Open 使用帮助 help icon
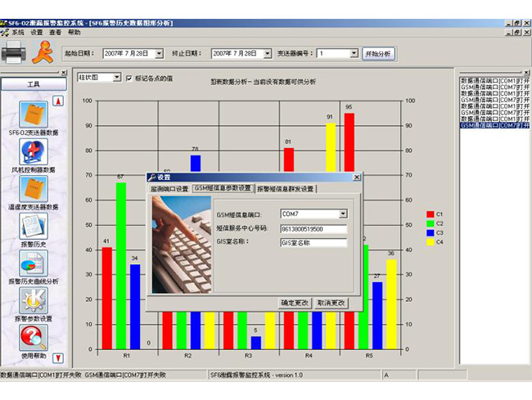The width and height of the screenshot is (532, 400). click(34, 338)
